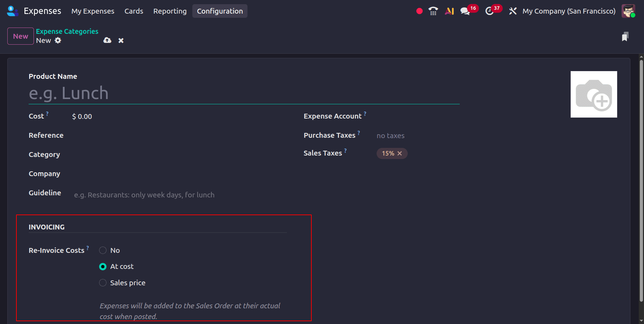Upload a product image via camera placeholder
Image resolution: width=644 pixels, height=324 pixels.
point(594,94)
